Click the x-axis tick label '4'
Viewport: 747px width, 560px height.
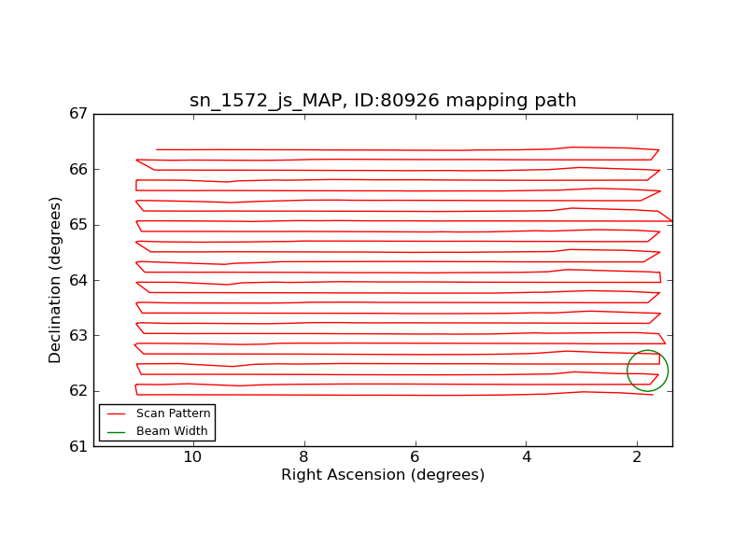pos(527,457)
